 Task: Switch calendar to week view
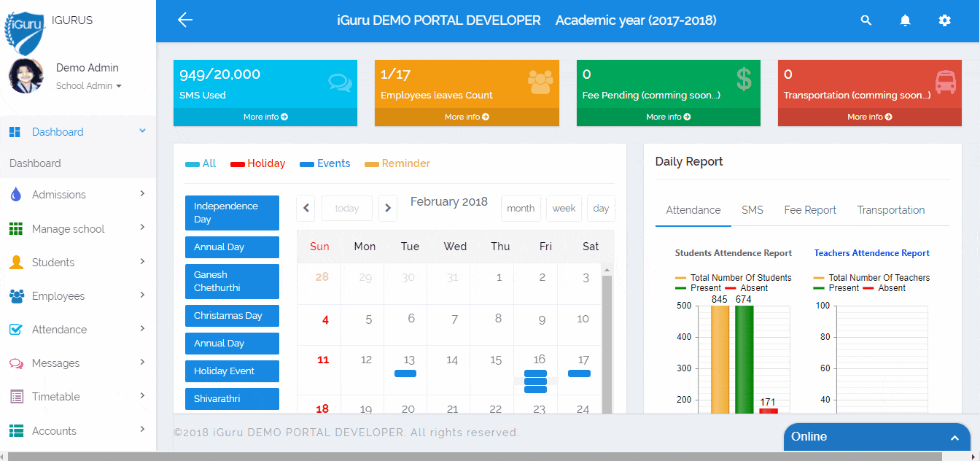coord(564,208)
